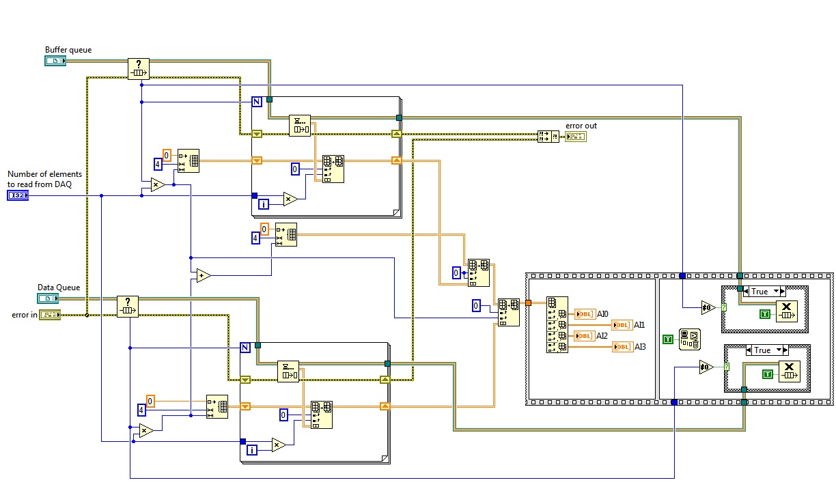Select Dequeue Element node in upper For Loop

300,126
